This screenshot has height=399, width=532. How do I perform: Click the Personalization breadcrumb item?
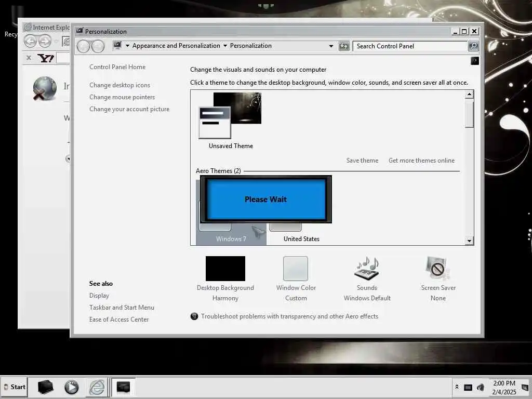click(x=251, y=46)
